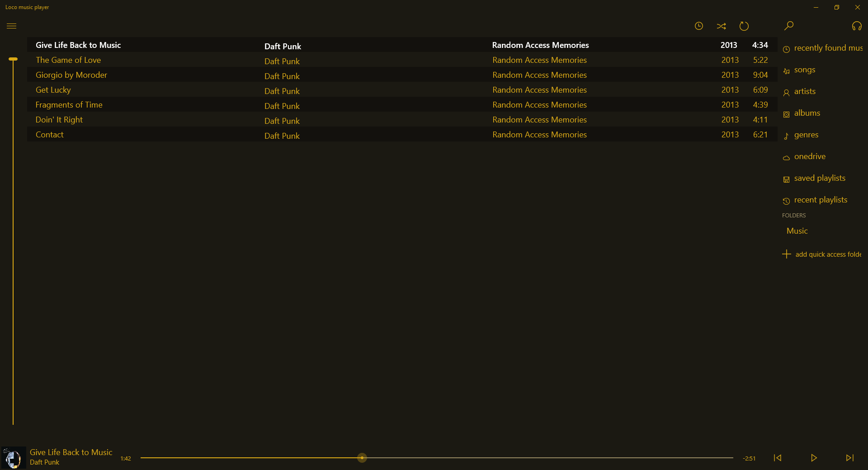Open the albums view
Viewport: 868px width, 470px height.
(807, 113)
